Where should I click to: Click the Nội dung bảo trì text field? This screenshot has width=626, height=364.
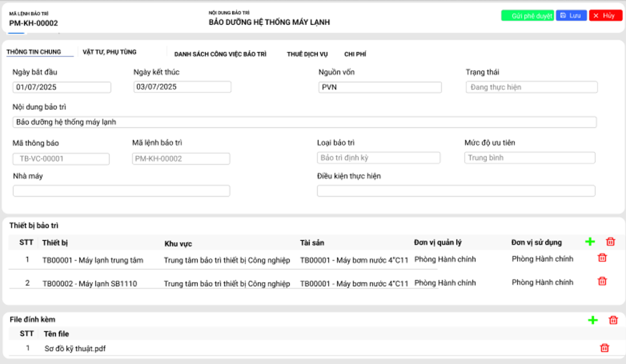[304, 122]
